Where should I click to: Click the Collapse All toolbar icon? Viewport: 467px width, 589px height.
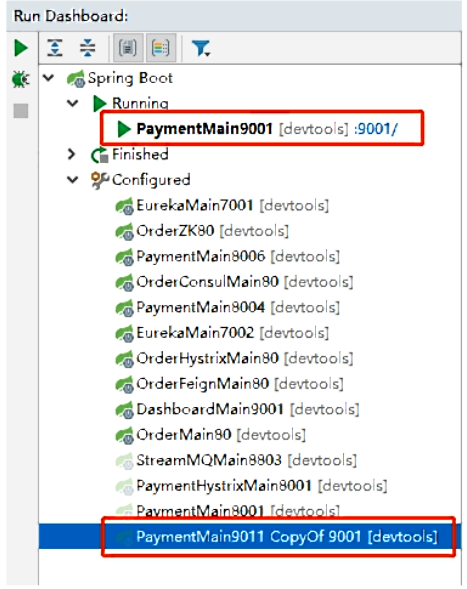click(x=88, y=48)
